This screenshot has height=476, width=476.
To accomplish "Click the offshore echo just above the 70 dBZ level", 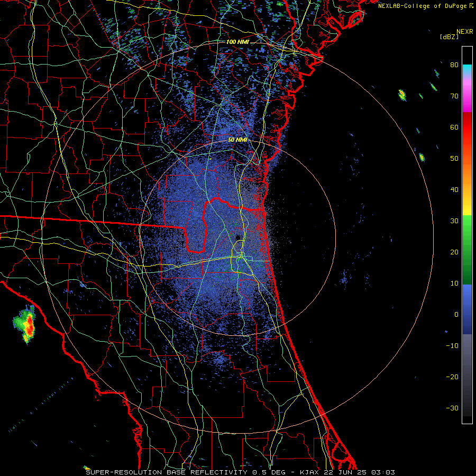I will (x=402, y=95).
